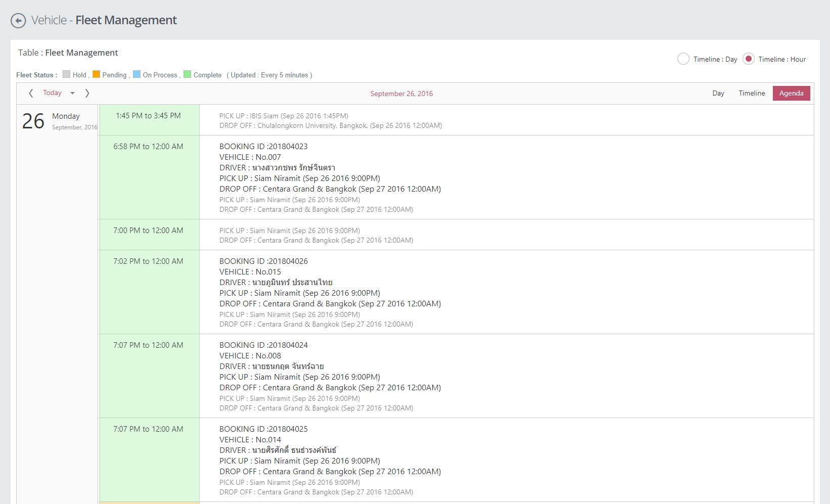Select the Timeline : Hour radio button
This screenshot has height=504, width=830.
(748, 59)
